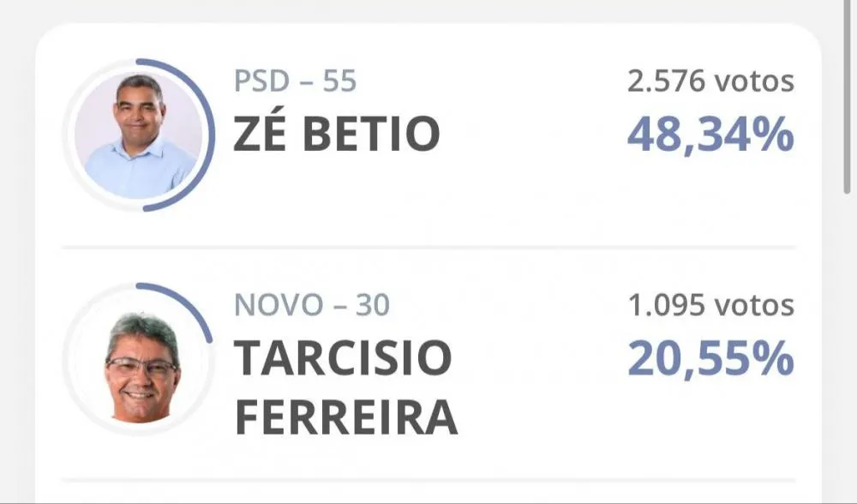Click the NOVO – 30 party label
Viewport: 857px width, 504px height.
pos(312,305)
